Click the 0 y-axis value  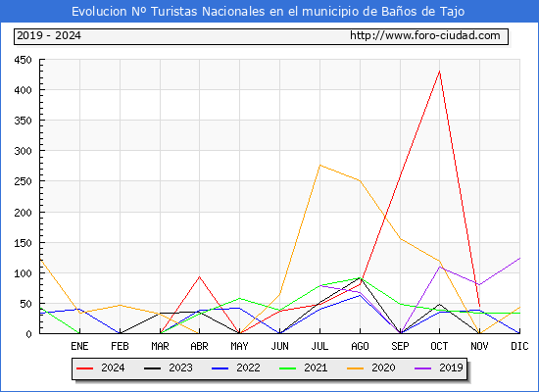(28, 334)
